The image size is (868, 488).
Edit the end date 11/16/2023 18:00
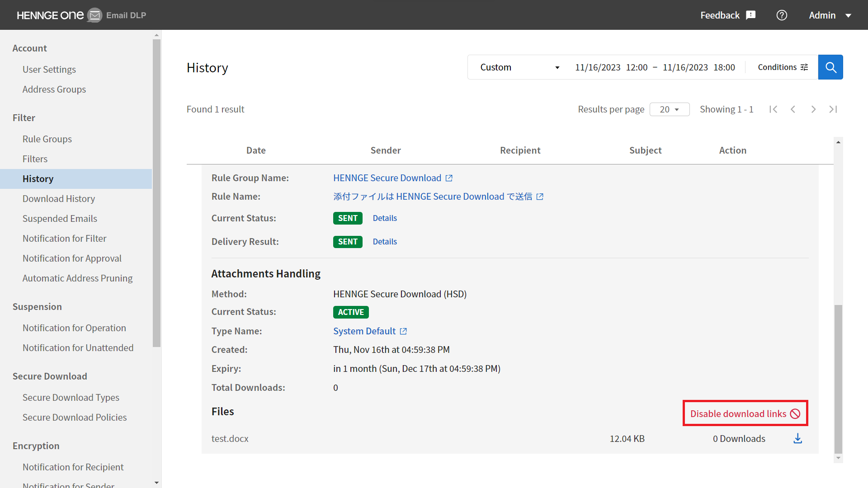pyautogui.click(x=699, y=67)
